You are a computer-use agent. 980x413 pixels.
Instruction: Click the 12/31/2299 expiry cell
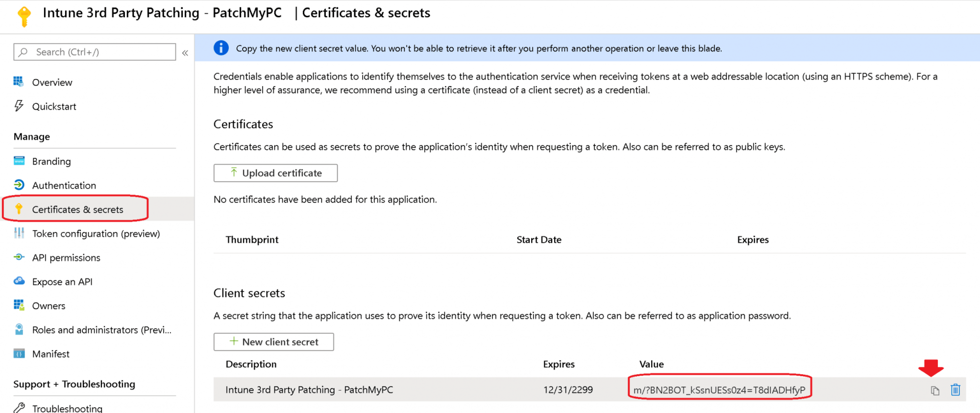coord(568,389)
